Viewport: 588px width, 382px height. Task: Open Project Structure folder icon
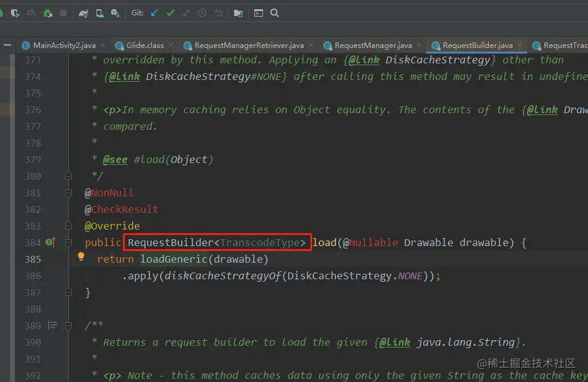point(238,14)
